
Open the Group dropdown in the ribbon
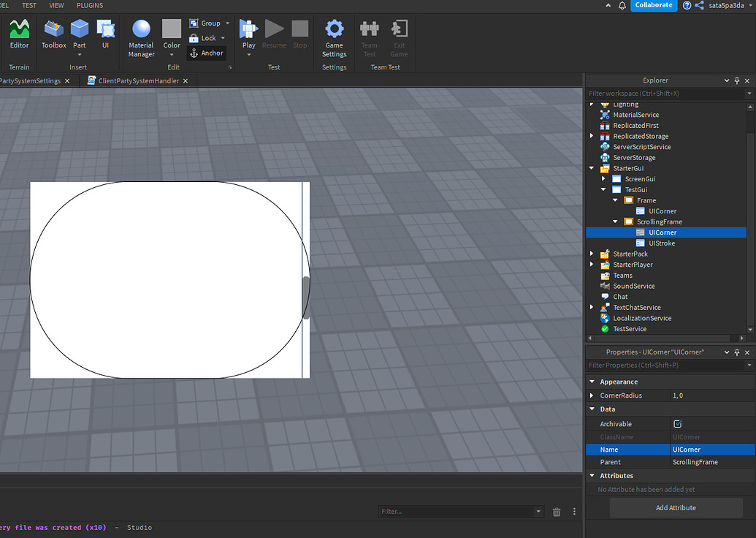pos(226,23)
